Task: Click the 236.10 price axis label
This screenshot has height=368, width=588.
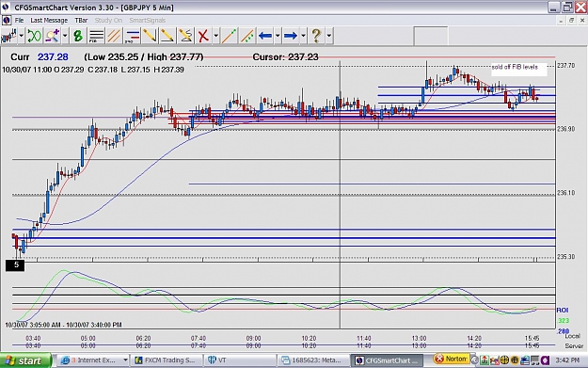Action: click(565, 193)
